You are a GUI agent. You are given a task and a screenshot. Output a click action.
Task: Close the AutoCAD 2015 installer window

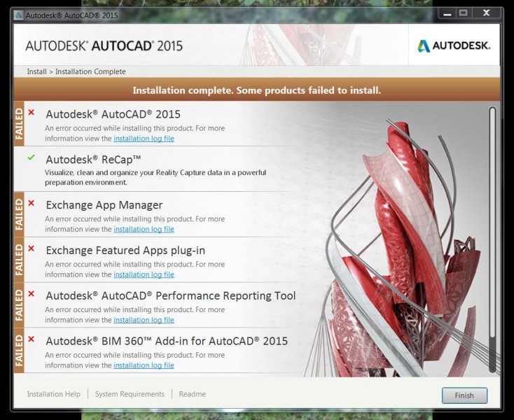[487, 13]
